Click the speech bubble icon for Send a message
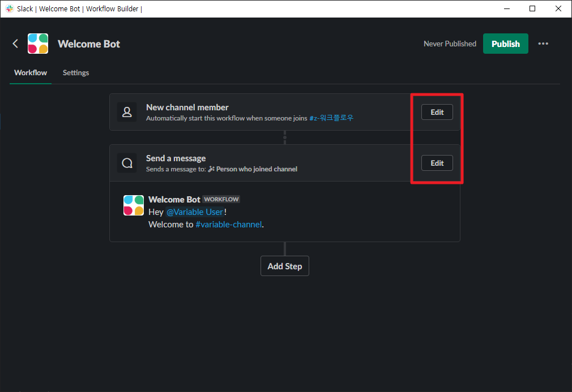The width and height of the screenshot is (572, 392). tap(127, 163)
